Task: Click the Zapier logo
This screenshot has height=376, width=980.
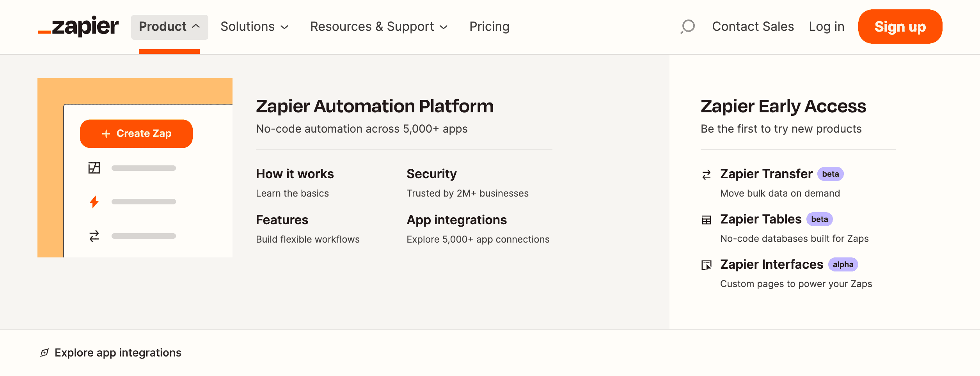Action: point(78,27)
